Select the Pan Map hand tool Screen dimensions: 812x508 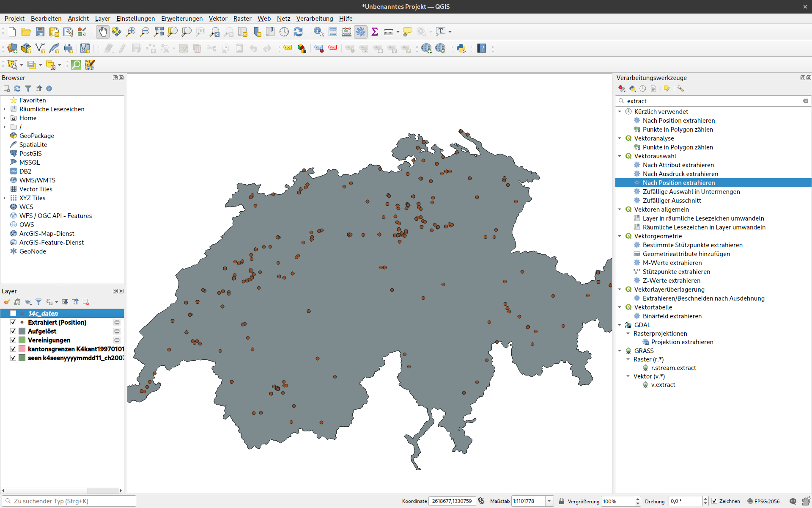pos(103,32)
